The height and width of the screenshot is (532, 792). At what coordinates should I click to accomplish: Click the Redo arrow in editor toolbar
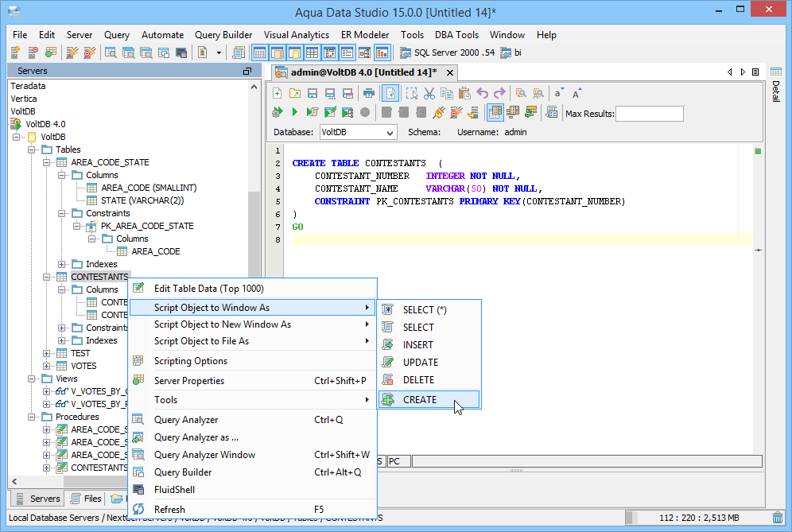pos(499,93)
